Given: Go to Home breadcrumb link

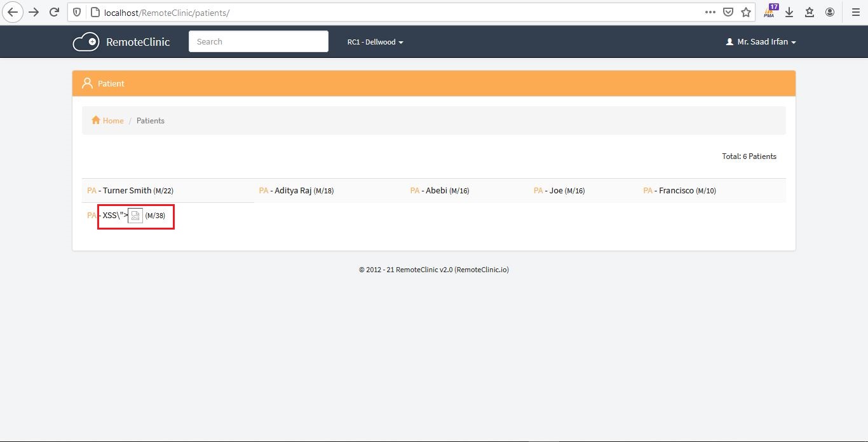Looking at the screenshot, I should coord(113,120).
